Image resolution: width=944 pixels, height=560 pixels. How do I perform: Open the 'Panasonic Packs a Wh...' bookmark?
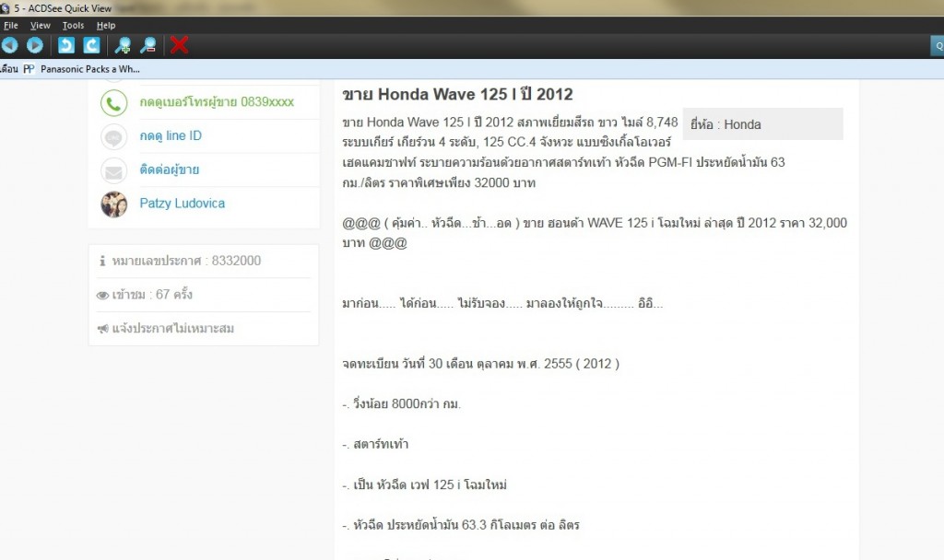(90, 69)
